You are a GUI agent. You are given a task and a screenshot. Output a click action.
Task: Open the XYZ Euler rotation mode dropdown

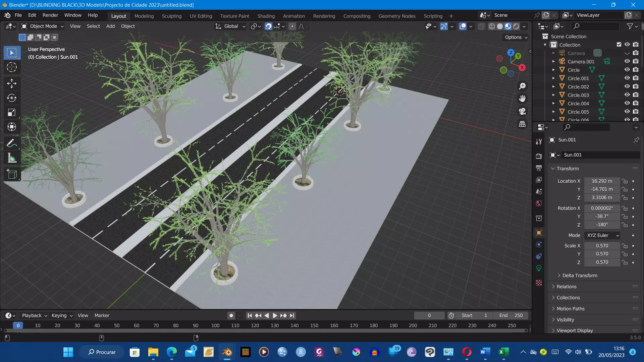click(602, 235)
